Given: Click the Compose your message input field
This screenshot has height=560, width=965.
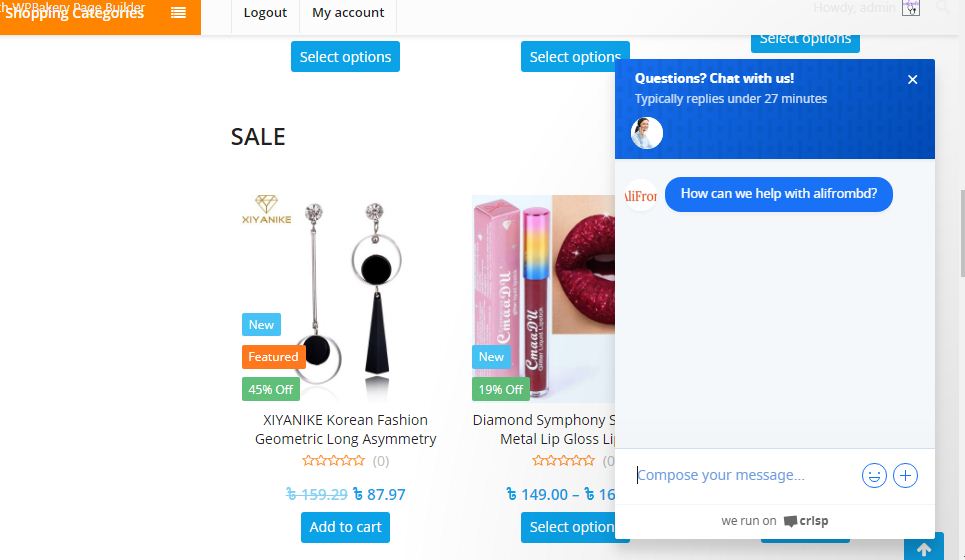Looking at the screenshot, I should click(745, 476).
